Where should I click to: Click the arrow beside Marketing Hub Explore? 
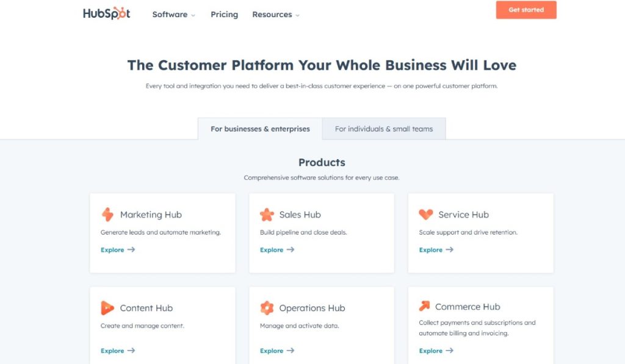point(131,250)
